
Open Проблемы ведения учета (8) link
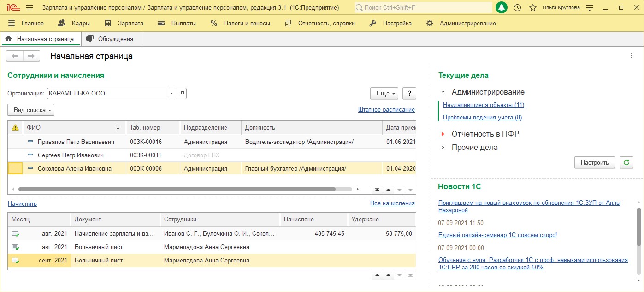click(x=482, y=117)
